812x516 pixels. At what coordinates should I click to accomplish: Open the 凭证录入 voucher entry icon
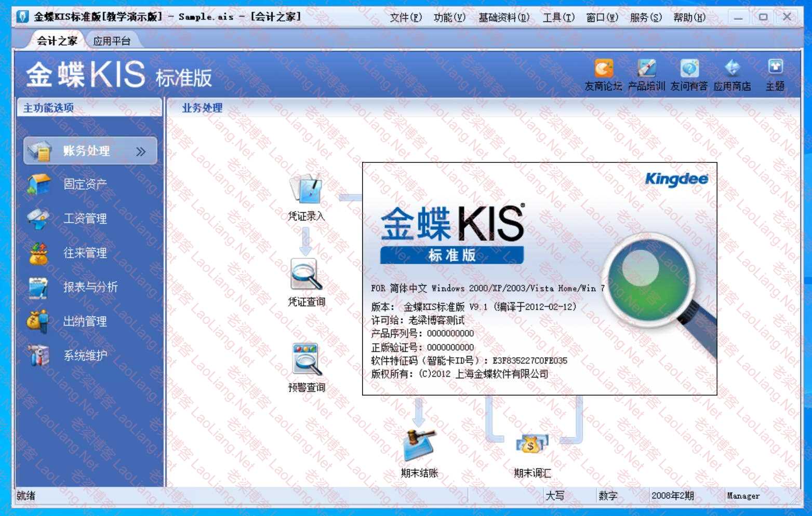[x=306, y=191]
